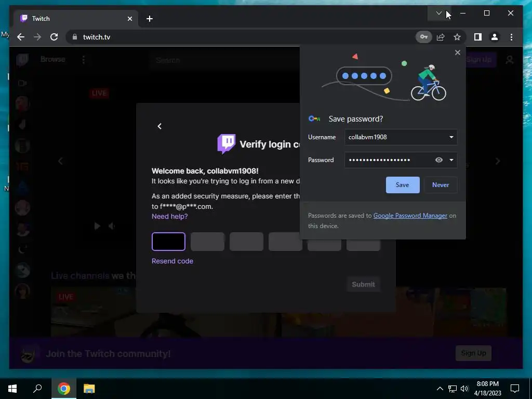The width and height of the screenshot is (532, 399).
Task: Click Resend code
Action: 172,261
